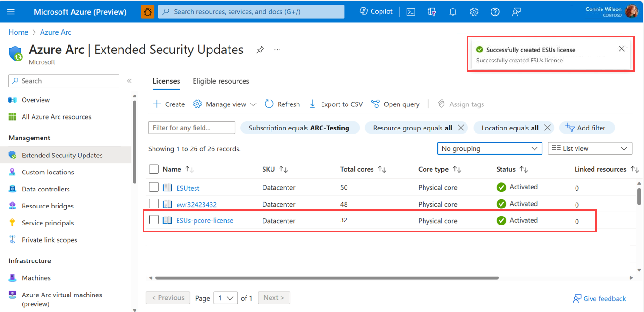644x312 pixels.
Task: Refresh the licenses list
Action: pyautogui.click(x=282, y=104)
